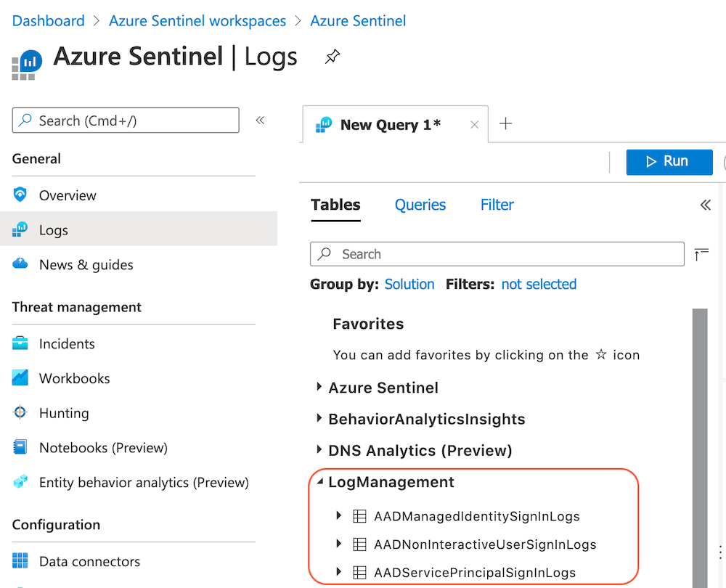
Task: Collapse the sidebar with the double chevron
Action: click(260, 120)
